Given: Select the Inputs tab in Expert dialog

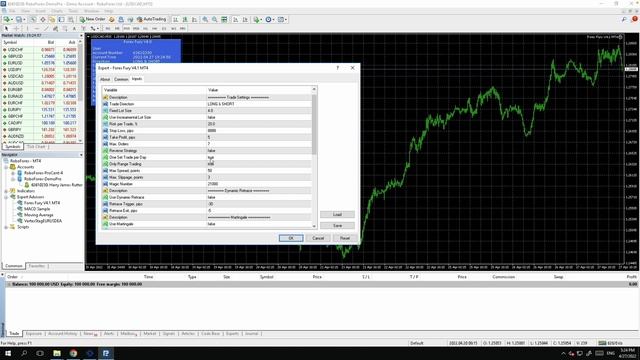Looking at the screenshot, I should (x=137, y=79).
